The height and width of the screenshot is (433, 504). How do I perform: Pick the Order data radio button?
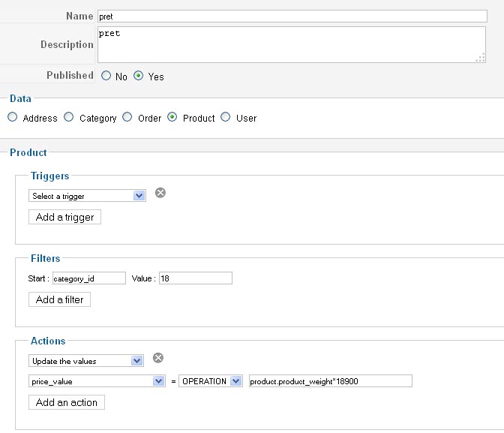coord(127,117)
